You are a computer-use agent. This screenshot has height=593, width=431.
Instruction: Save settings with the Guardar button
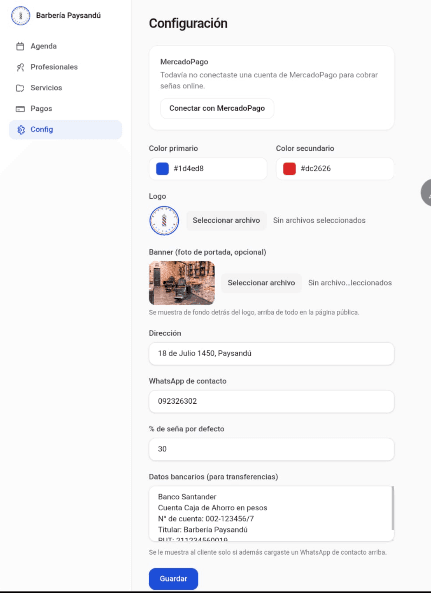[x=173, y=579]
